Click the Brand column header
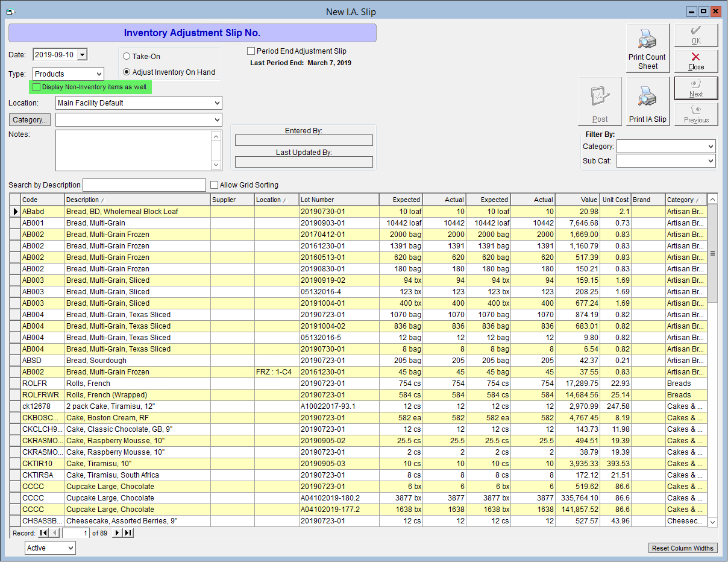The width and height of the screenshot is (728, 562). pos(648,200)
